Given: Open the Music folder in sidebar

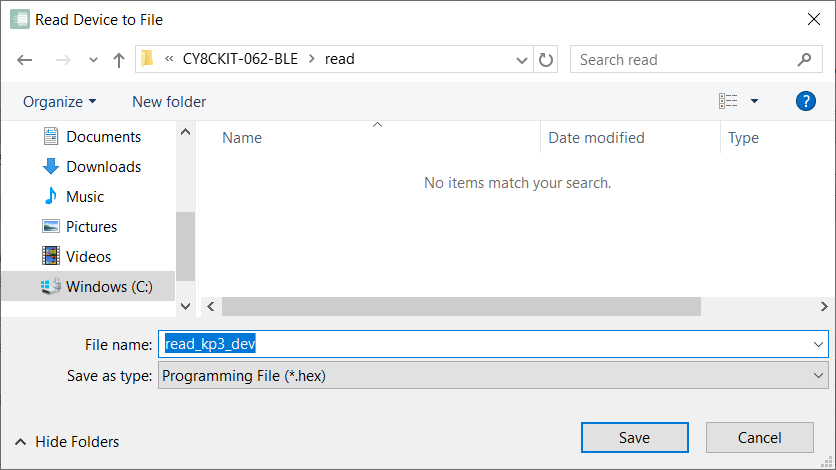Looking at the screenshot, I should pos(85,197).
